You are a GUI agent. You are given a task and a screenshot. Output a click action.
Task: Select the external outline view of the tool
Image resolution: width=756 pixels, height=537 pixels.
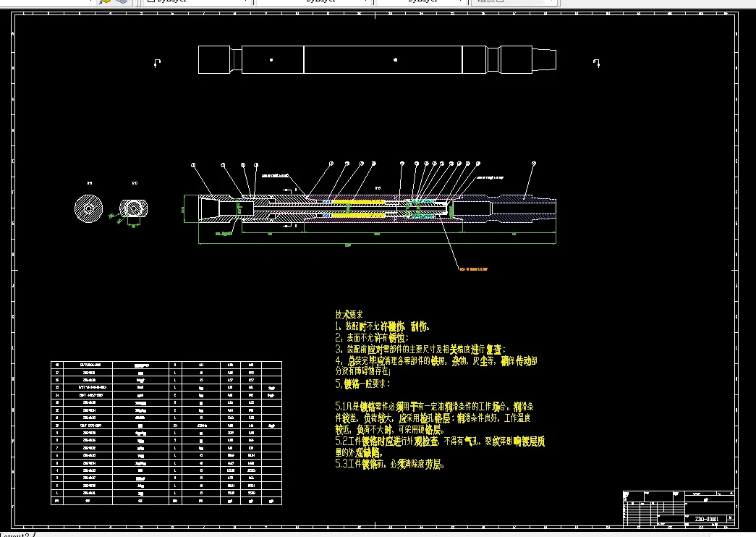[x=377, y=60]
